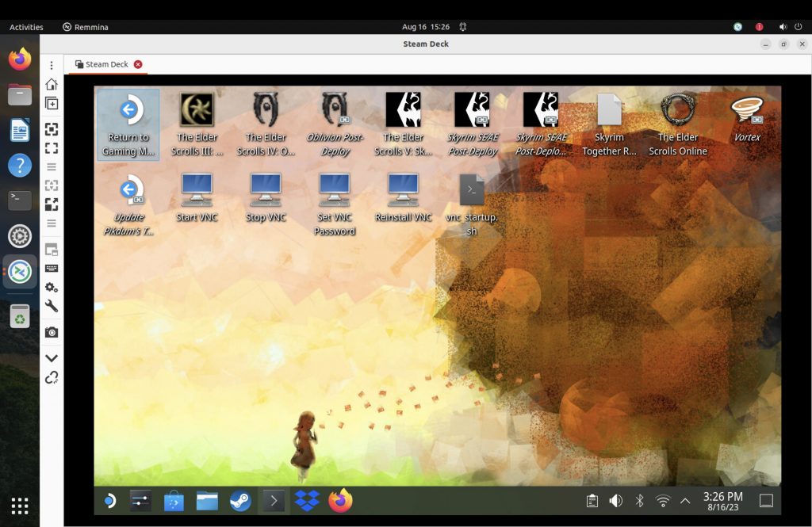Toggle the Bluetooth tray icon

point(639,501)
